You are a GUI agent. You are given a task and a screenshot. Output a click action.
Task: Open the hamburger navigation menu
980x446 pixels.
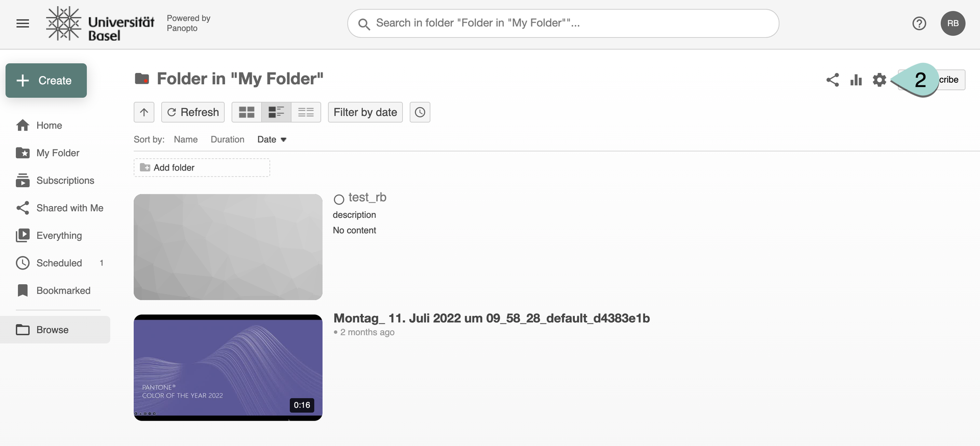(x=22, y=23)
